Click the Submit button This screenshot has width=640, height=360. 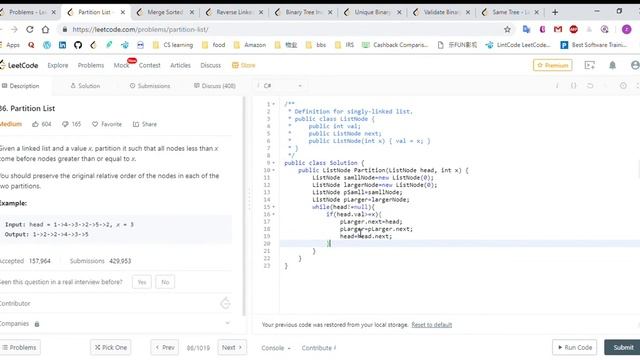pos(623,347)
